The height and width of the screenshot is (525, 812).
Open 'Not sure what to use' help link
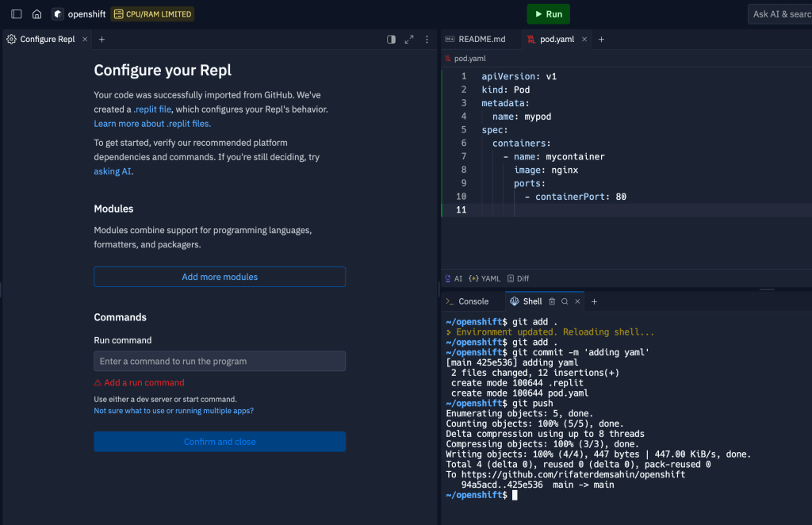(x=174, y=411)
